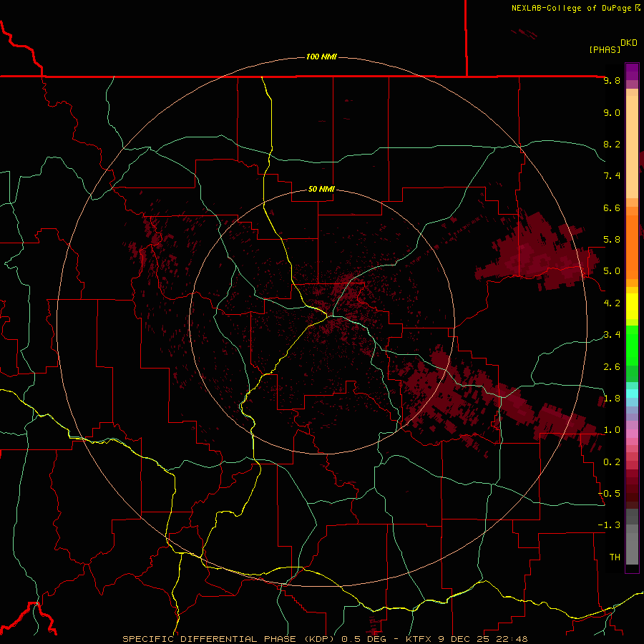
Task: Pick the purple top segment of color bar
Action: pyautogui.click(x=632, y=72)
